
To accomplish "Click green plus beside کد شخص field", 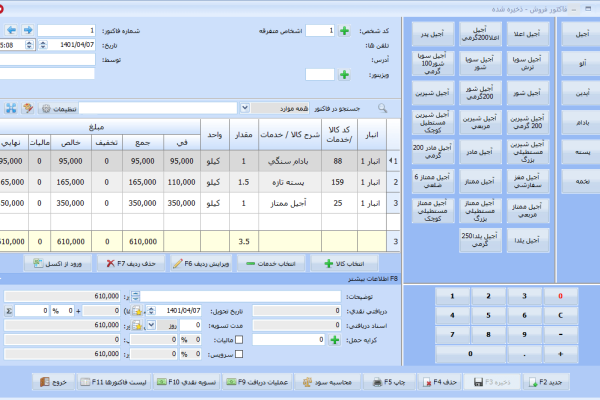I will pyautogui.click(x=344, y=31).
